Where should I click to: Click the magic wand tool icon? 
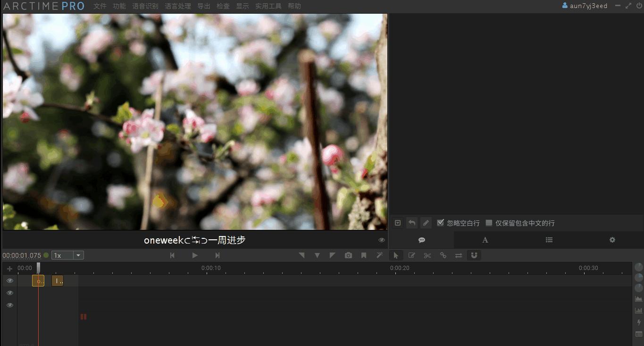[379, 255]
